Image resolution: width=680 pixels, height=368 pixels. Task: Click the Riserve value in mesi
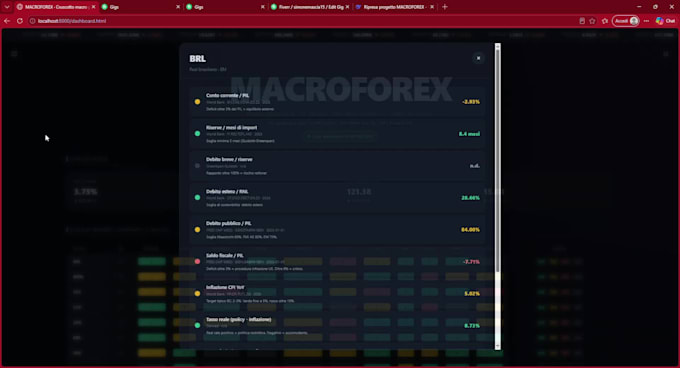point(469,134)
